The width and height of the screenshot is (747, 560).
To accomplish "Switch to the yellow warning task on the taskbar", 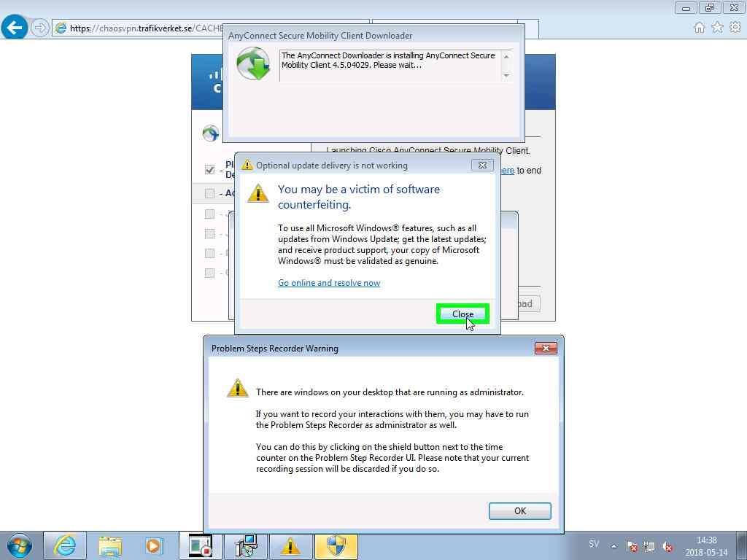I will (290, 545).
